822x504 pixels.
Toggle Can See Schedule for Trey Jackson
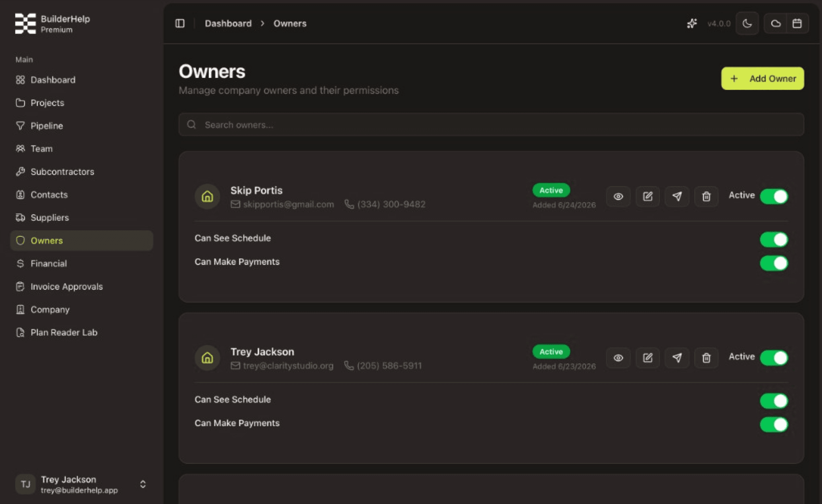tap(774, 401)
